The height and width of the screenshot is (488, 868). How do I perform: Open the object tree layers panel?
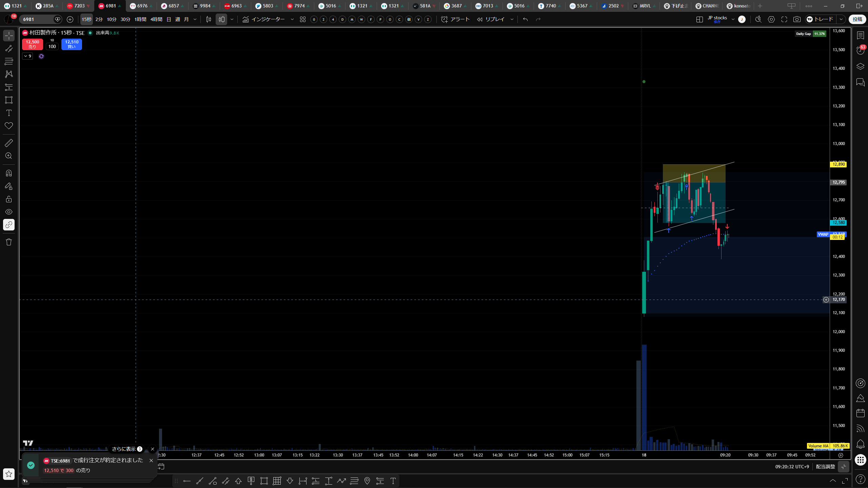click(860, 66)
